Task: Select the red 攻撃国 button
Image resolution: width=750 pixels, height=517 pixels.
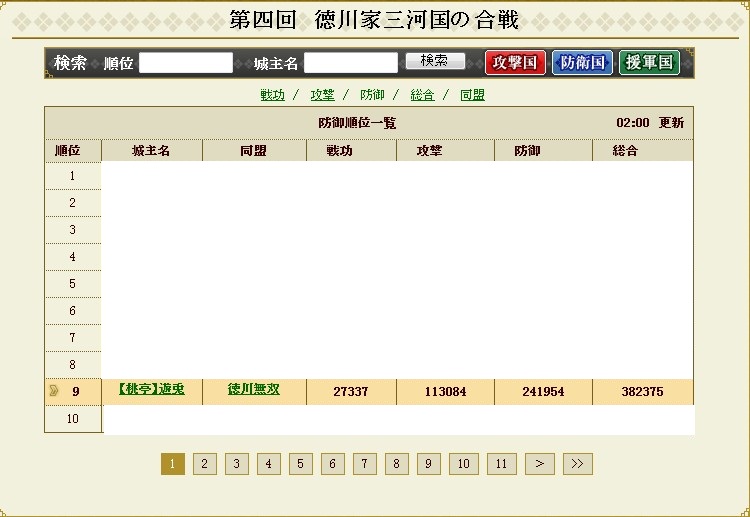Action: click(x=515, y=63)
